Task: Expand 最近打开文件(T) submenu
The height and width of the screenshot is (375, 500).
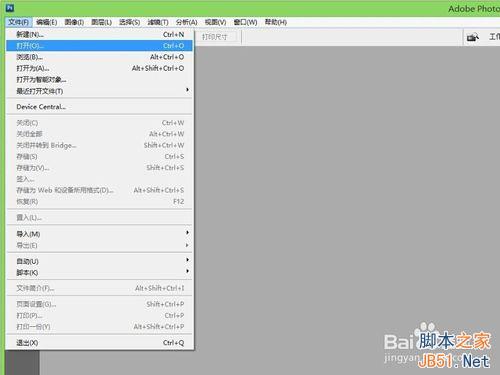Action: (x=99, y=91)
